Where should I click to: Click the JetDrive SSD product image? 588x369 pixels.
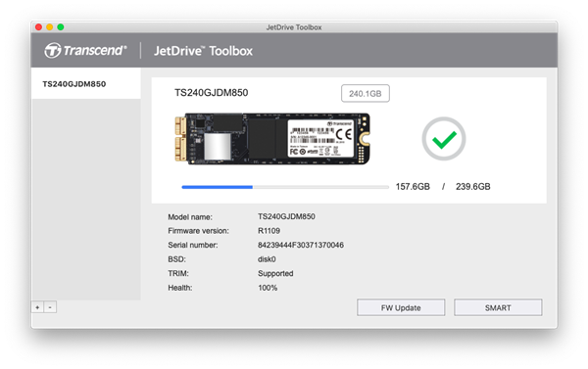272,139
